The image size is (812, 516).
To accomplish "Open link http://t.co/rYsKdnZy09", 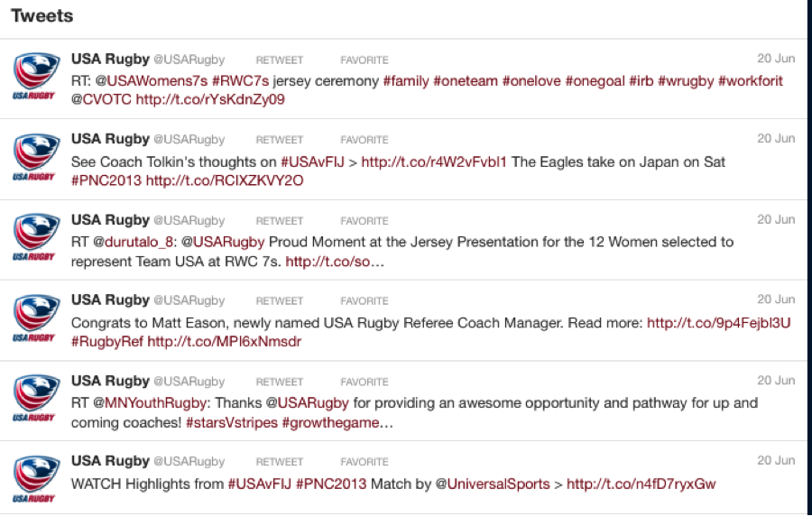I will [210, 99].
